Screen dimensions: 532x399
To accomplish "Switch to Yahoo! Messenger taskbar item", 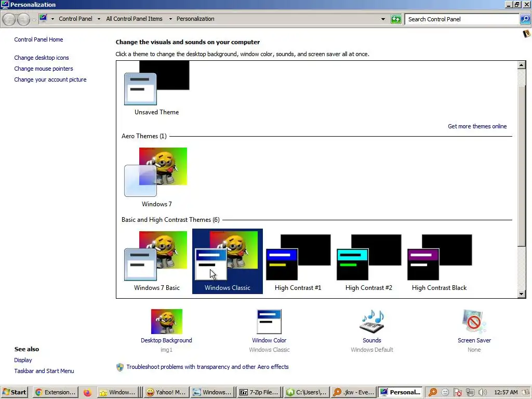I will (166, 392).
